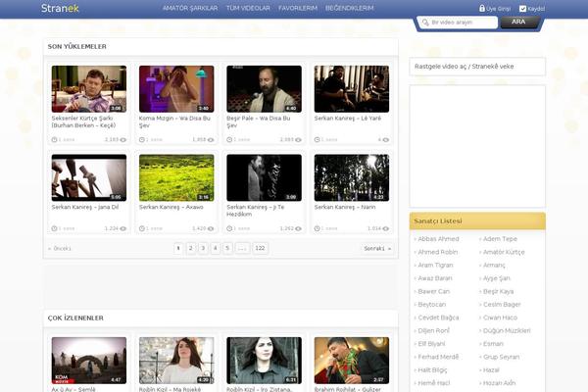The width and height of the screenshot is (588, 392).
Task: Click the views eye icon under Narin video
Action: [385, 228]
